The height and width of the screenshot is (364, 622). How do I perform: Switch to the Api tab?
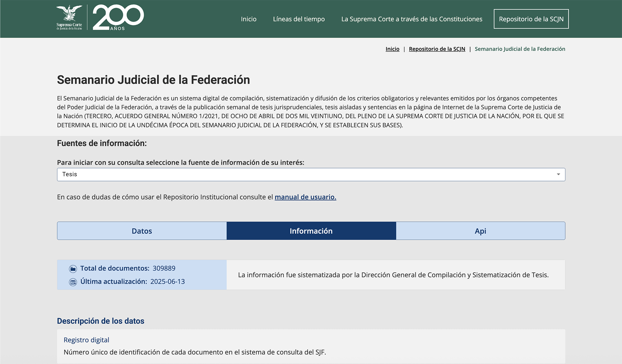tap(480, 231)
